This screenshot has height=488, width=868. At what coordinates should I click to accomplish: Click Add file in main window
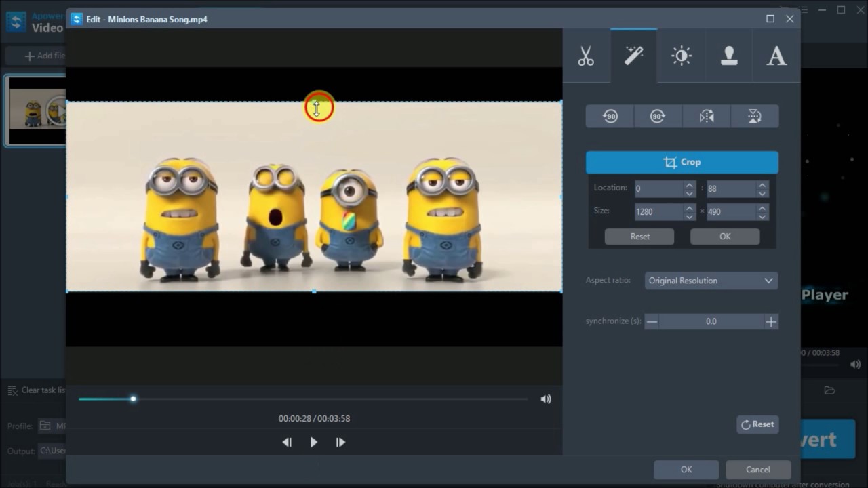(x=45, y=56)
